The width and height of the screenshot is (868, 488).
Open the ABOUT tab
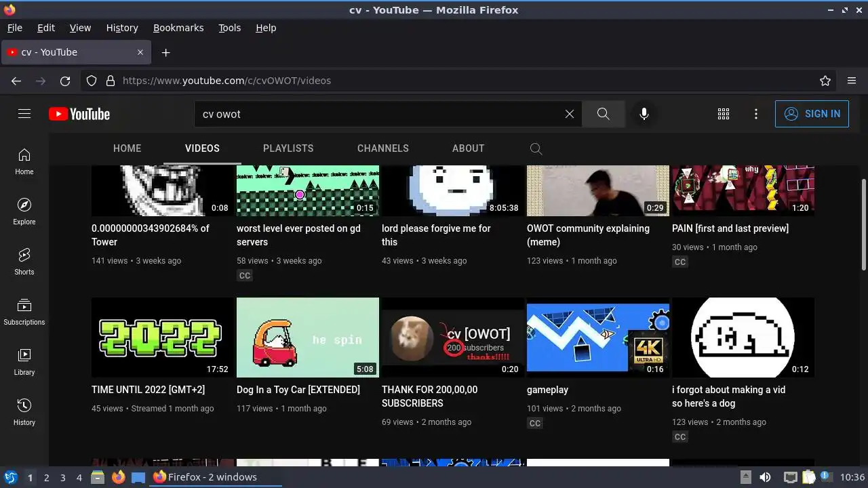(x=469, y=148)
